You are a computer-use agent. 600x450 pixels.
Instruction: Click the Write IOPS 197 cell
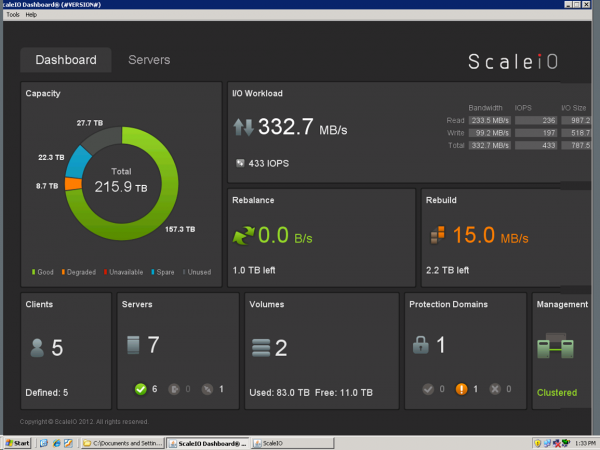click(536, 133)
